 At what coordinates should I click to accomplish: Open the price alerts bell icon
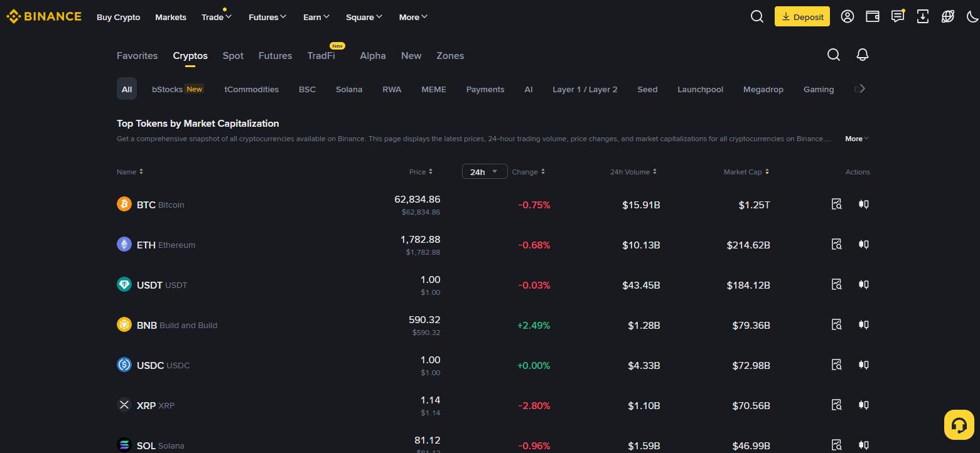coord(863,55)
